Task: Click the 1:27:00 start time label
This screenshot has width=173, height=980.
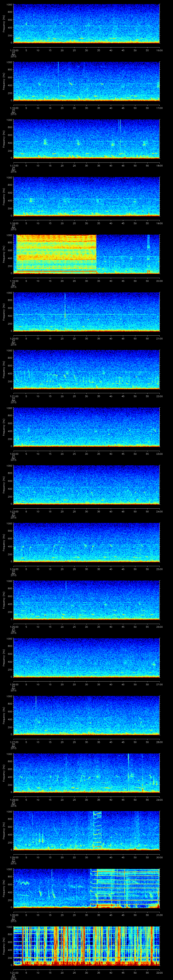Action: pos(14,742)
